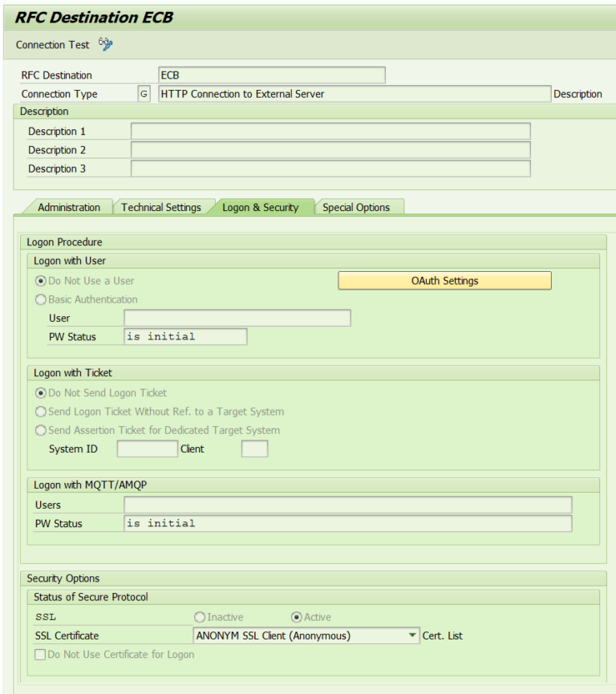Viewport: 616px width, 694px height.
Task: Click PW Status field under Logon with User
Action: click(x=185, y=337)
